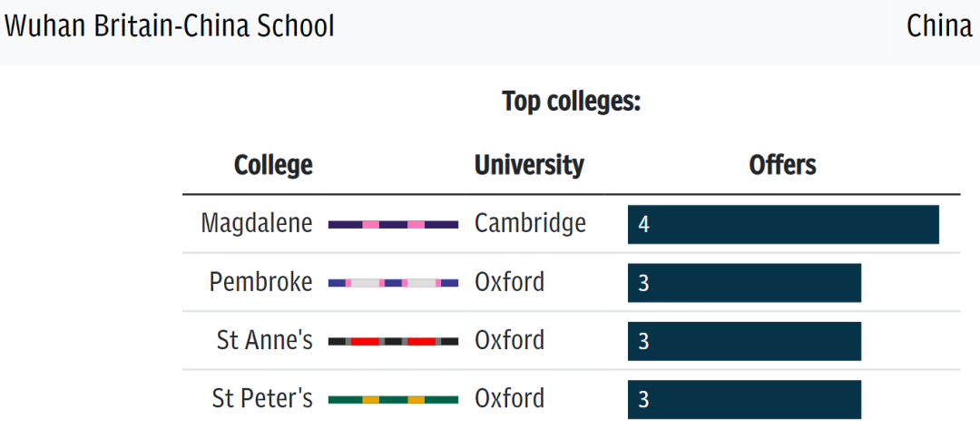Click Pembroke college scarf stripe icon
This screenshot has width=980, height=429.
point(393,283)
